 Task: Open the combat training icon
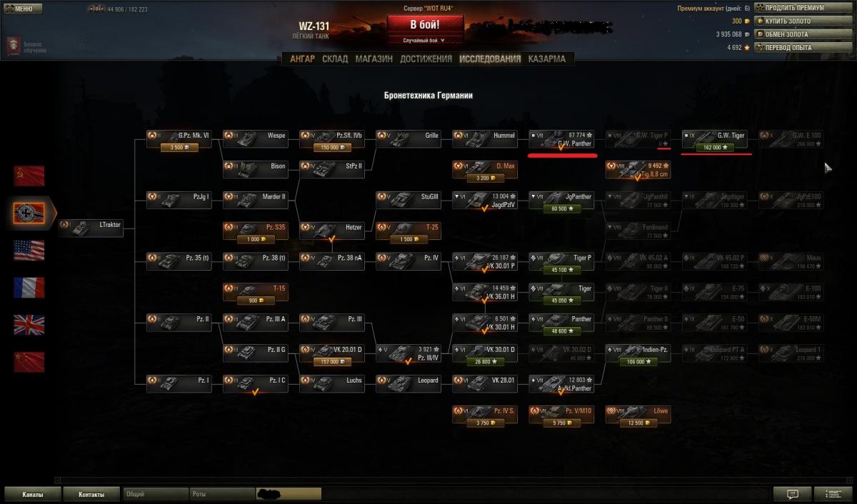tap(14, 46)
